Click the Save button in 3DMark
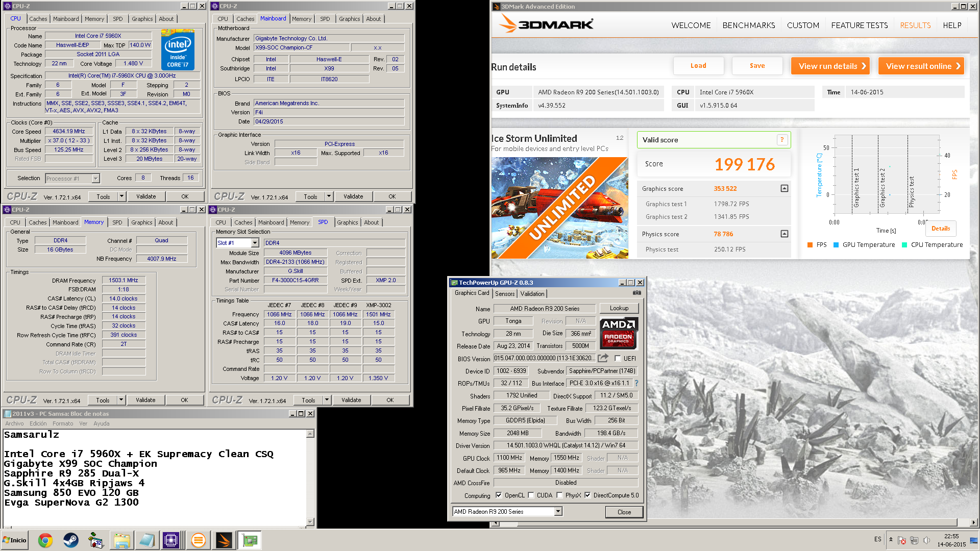 pyautogui.click(x=757, y=66)
